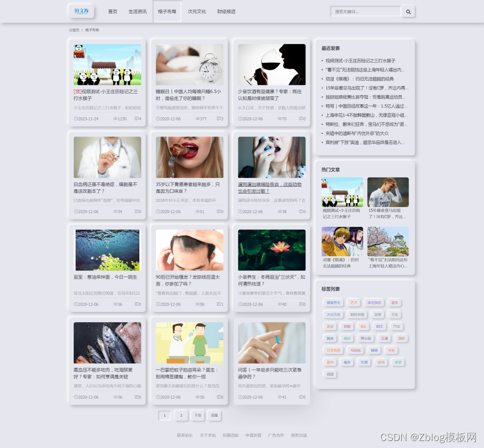Click the search magnifier button
The image size is (484, 448).
tap(408, 12)
